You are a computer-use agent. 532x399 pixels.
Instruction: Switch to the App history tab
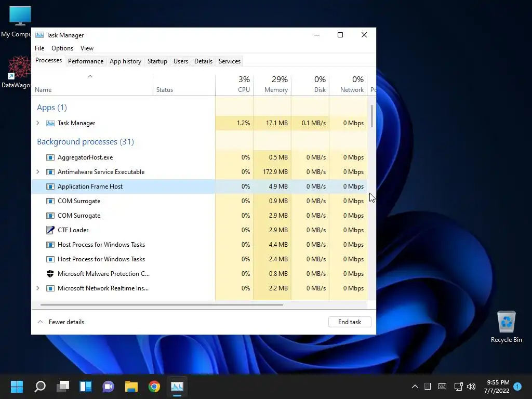125,61
